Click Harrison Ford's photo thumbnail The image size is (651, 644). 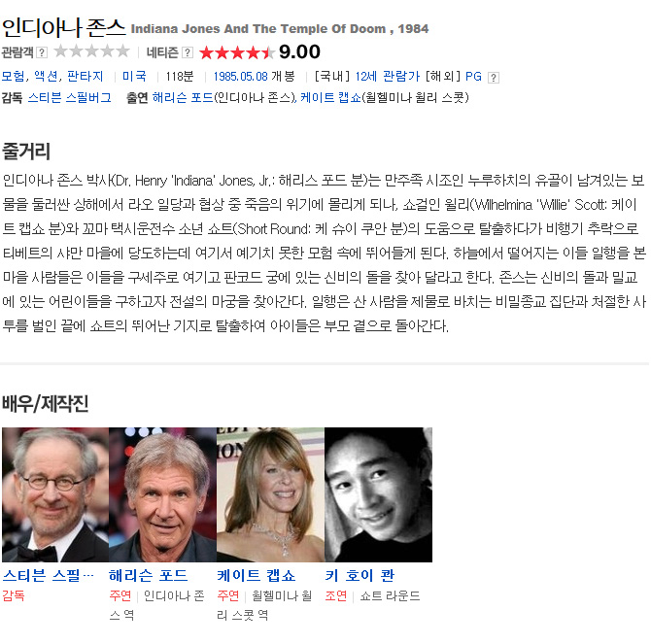coord(163,494)
